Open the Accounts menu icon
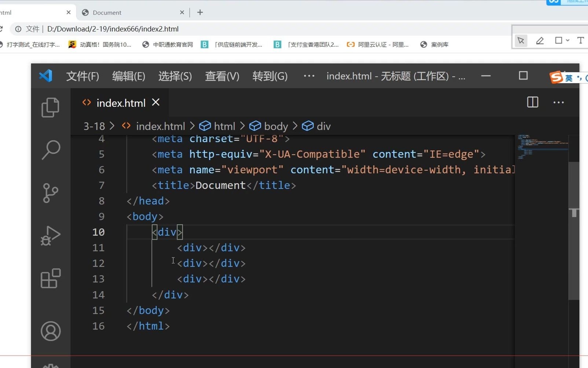 tap(51, 331)
